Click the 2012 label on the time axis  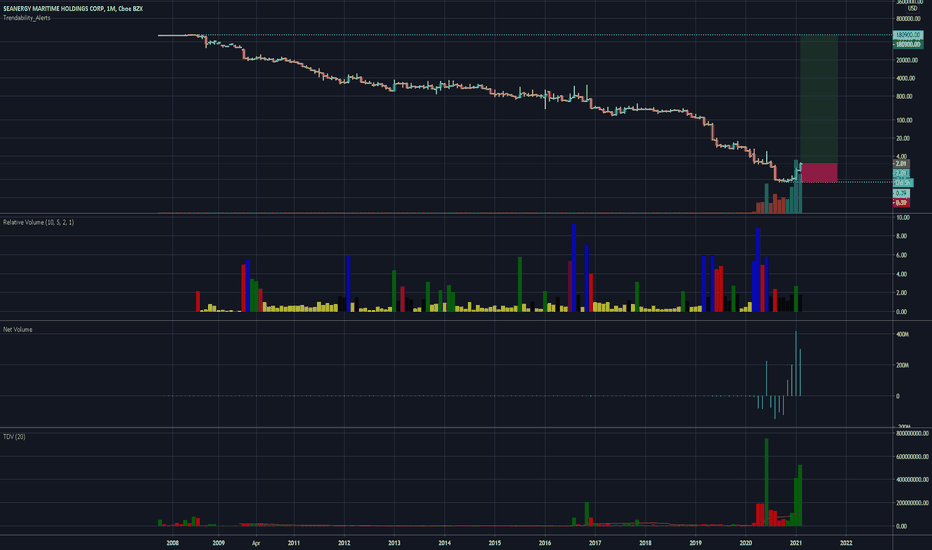[344, 543]
